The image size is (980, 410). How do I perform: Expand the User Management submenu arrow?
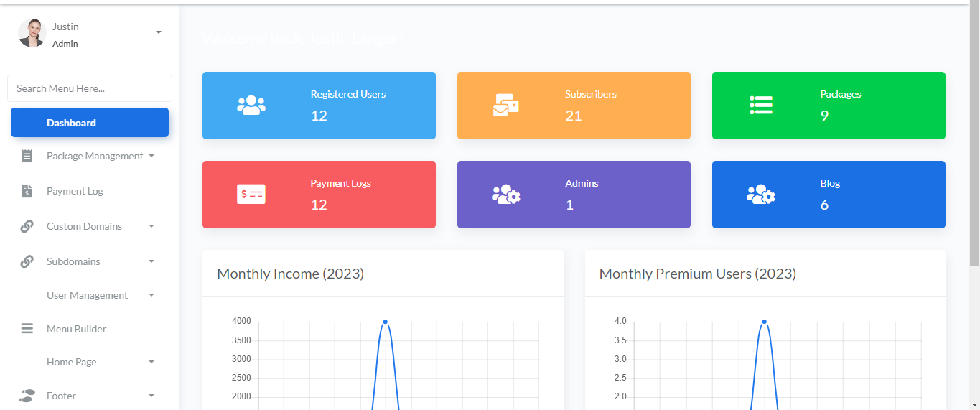(x=151, y=295)
